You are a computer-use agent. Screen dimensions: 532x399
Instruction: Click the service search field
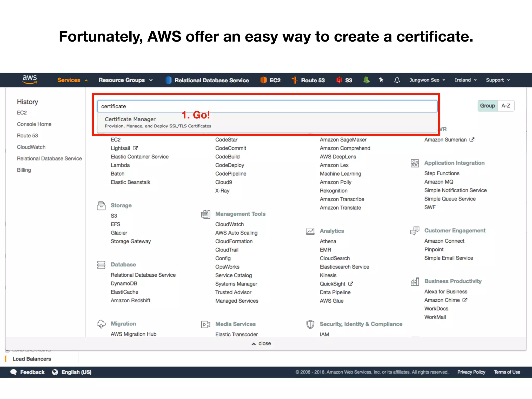267,106
